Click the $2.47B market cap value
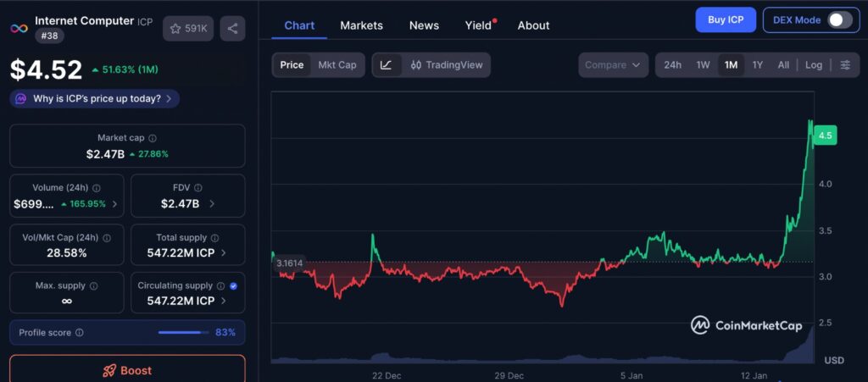The width and height of the screenshot is (868, 382). click(x=105, y=154)
